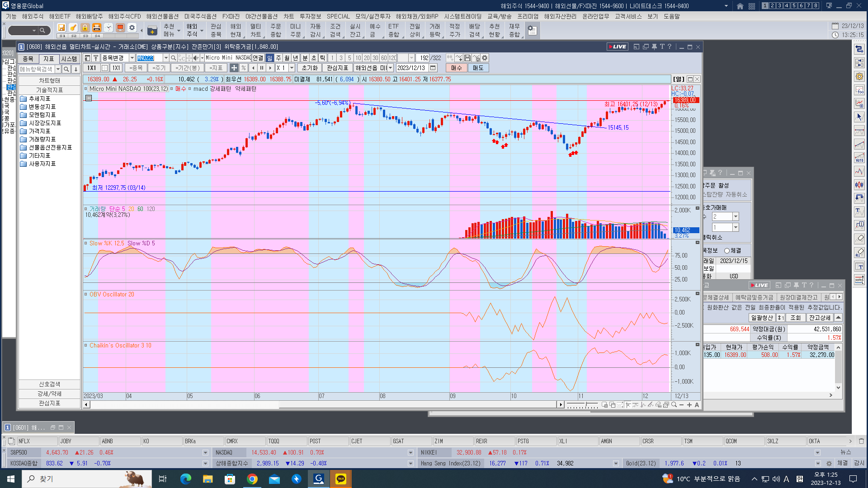Screen dimensions: 868x488
Task: Click the pause playback control
Action: (262, 68)
